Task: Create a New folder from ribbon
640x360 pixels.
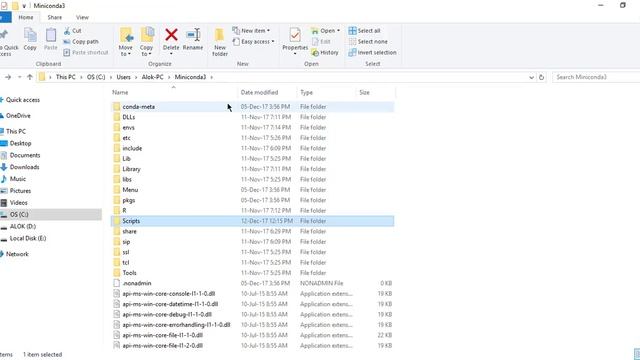Action: 220,42
